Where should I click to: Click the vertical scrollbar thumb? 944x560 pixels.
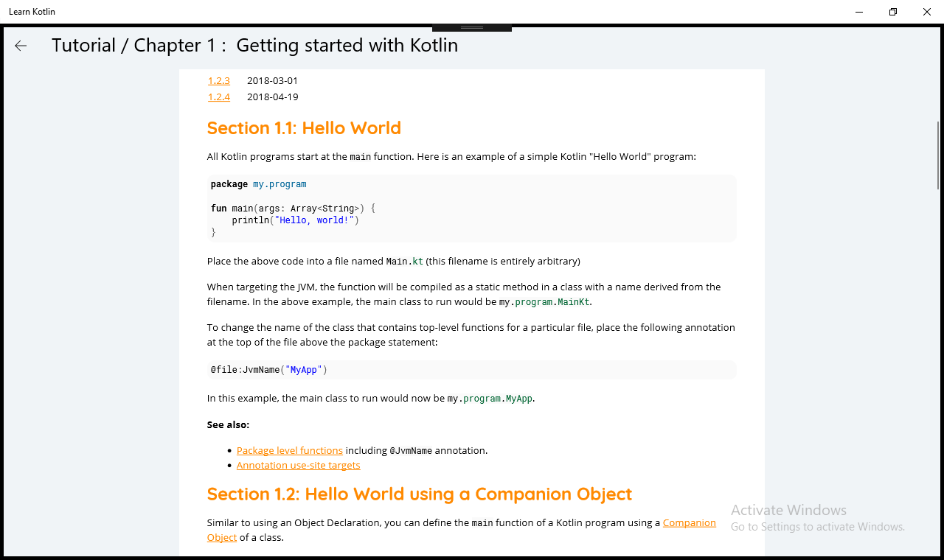tap(938, 155)
